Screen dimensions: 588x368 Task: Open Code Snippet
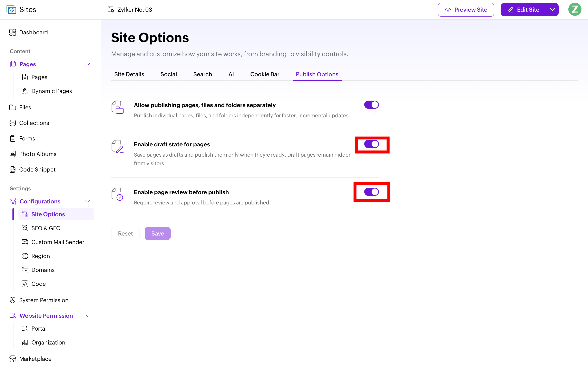32,170
